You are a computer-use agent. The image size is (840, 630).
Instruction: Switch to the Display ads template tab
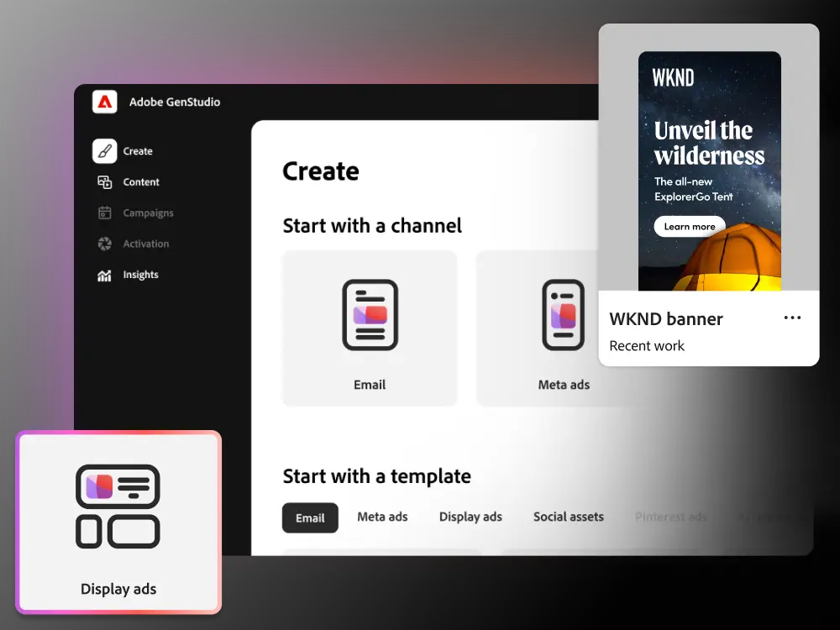point(470,517)
